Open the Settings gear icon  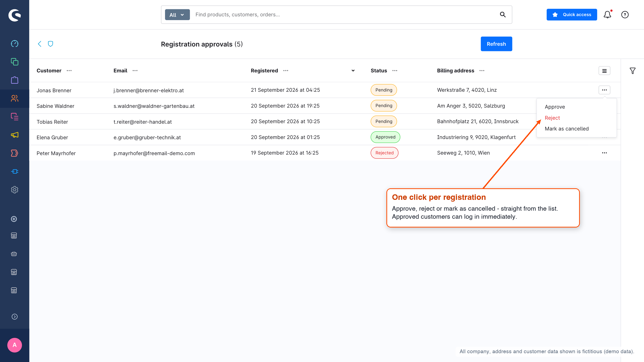15,190
